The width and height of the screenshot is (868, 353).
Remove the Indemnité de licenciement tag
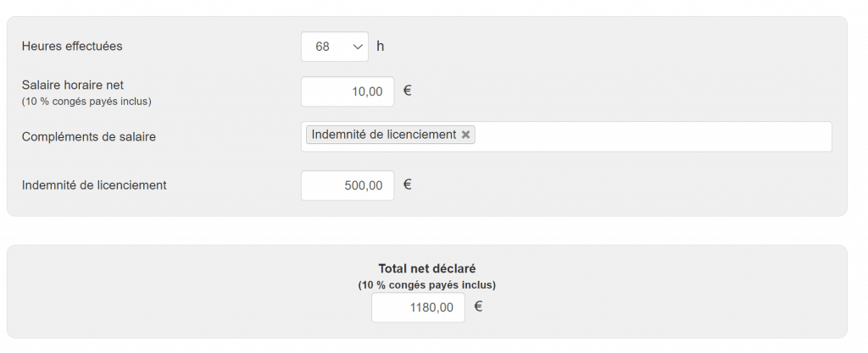click(x=465, y=135)
